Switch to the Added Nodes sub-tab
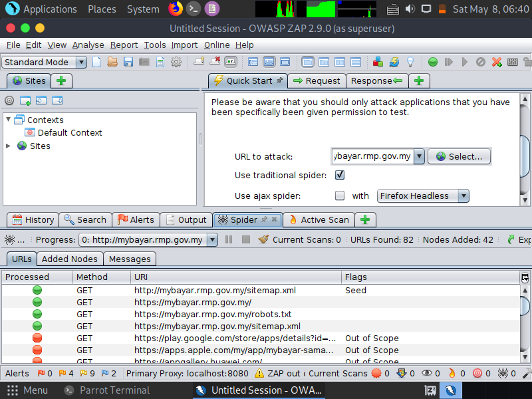The width and height of the screenshot is (532, 399). tap(70, 259)
